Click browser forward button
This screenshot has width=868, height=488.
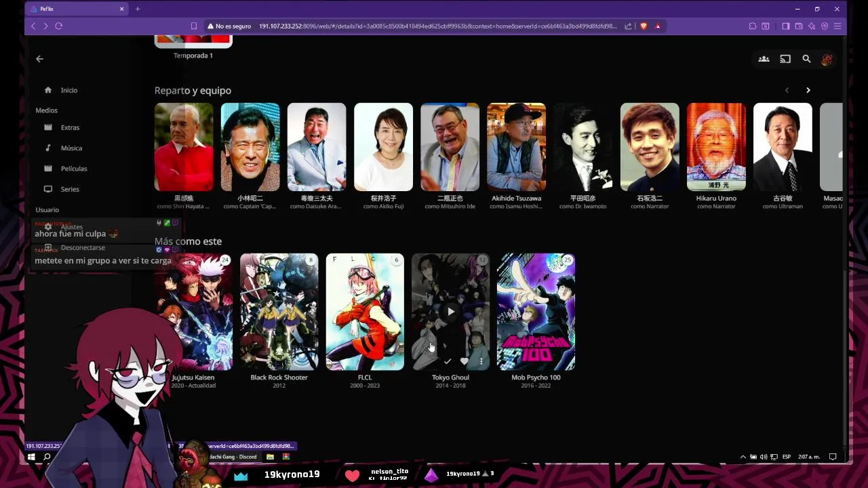click(x=45, y=26)
